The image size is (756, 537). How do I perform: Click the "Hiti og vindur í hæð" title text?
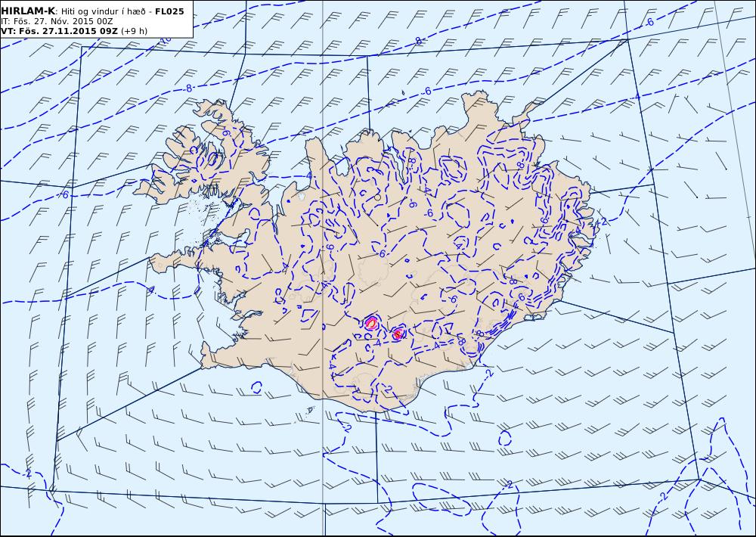(x=104, y=11)
